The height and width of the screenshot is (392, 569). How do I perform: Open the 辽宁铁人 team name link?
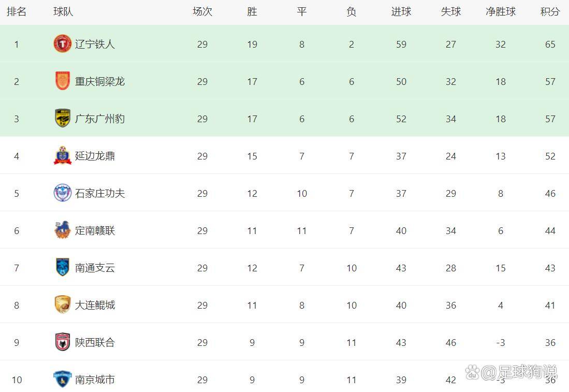point(95,44)
